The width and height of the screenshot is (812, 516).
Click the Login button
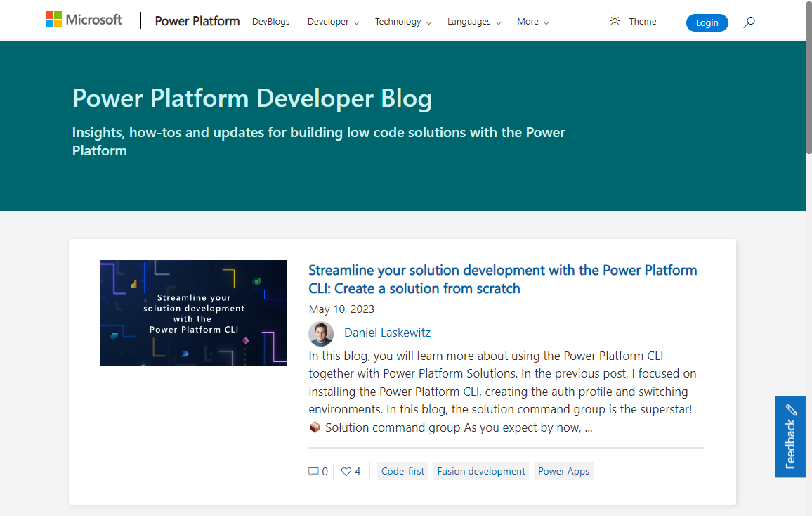click(x=707, y=22)
